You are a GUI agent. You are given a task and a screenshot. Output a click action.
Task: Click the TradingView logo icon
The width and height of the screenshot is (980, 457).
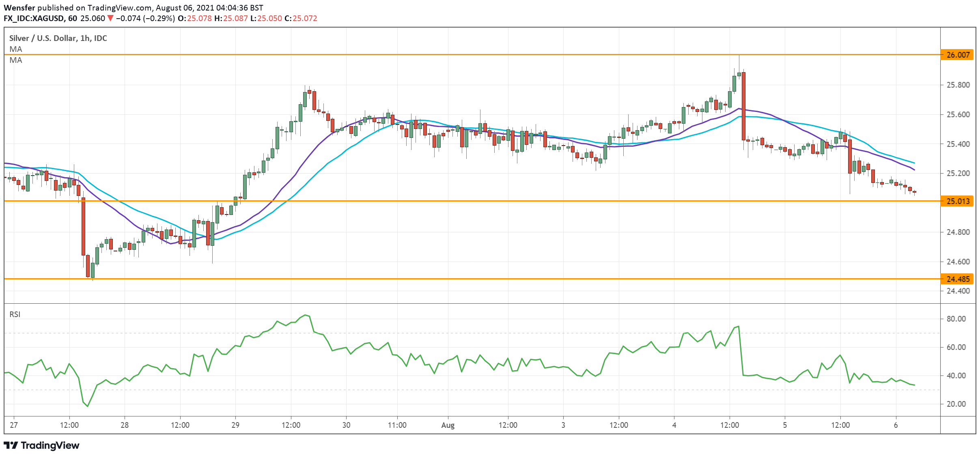point(11,445)
